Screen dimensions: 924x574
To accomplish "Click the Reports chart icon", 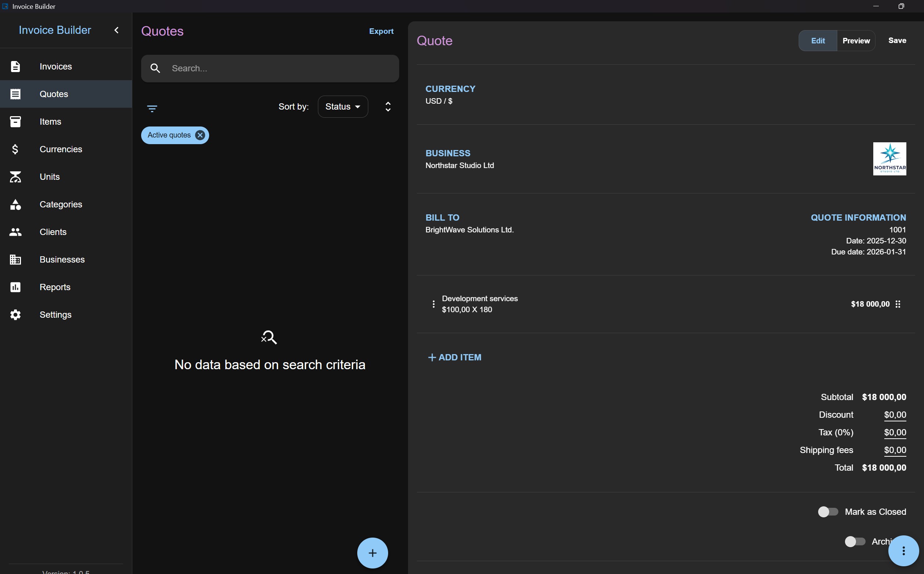I will [15, 288].
